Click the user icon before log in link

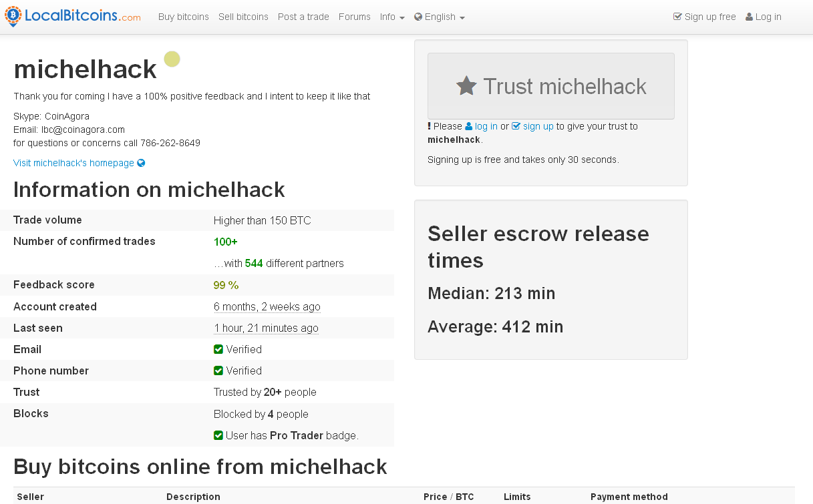point(468,126)
